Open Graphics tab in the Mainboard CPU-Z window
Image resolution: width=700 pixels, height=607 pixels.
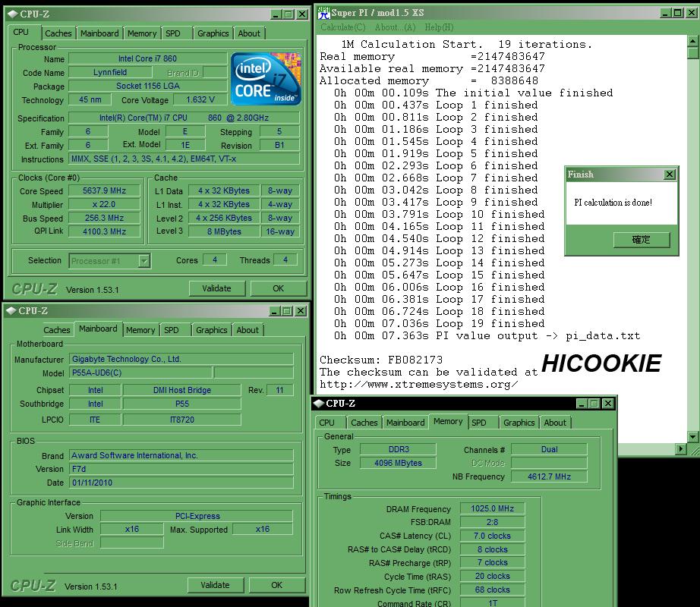coord(212,330)
